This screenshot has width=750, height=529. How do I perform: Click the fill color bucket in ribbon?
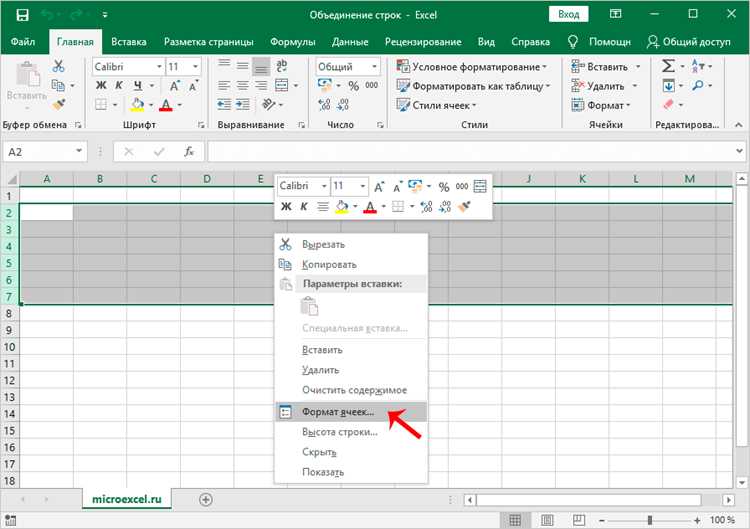[137, 104]
